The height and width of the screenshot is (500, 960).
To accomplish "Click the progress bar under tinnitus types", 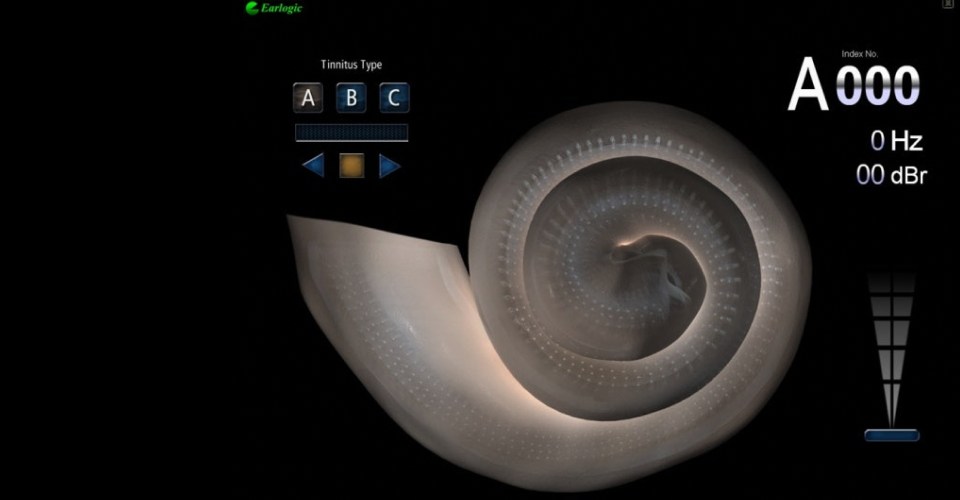I will [351, 132].
